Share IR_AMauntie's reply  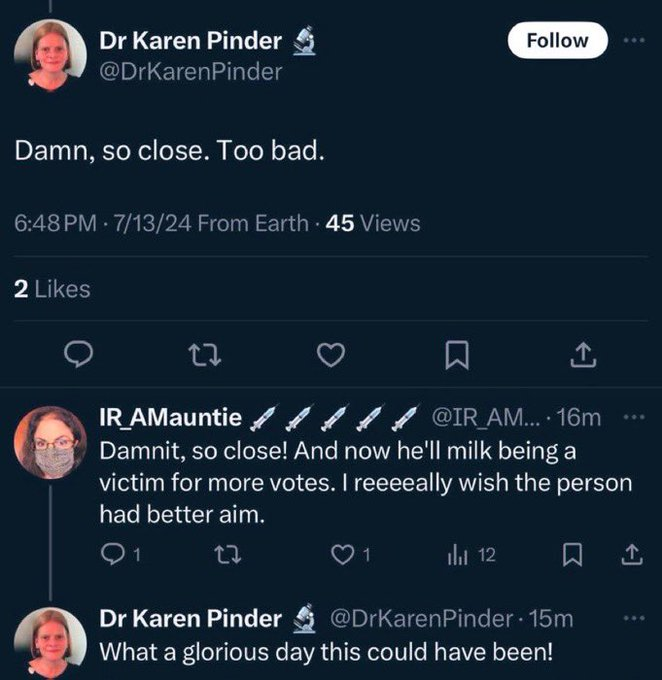[632, 554]
